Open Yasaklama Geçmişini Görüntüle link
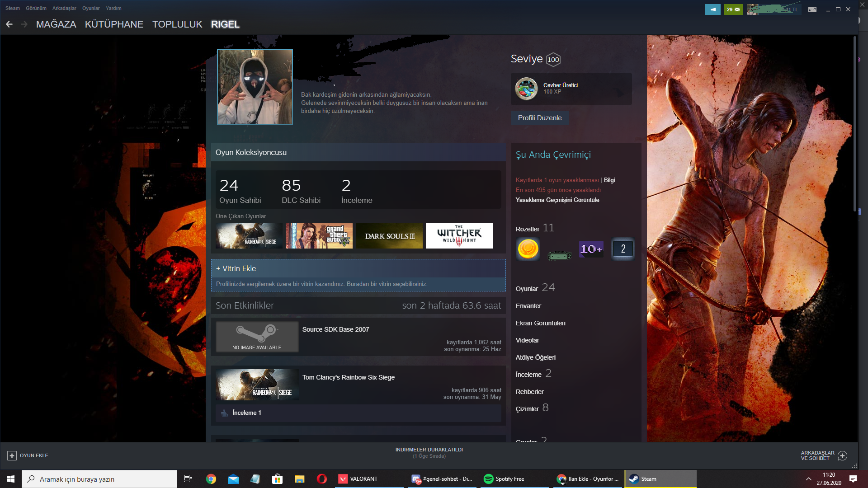This screenshot has height=488, width=868. coord(557,200)
